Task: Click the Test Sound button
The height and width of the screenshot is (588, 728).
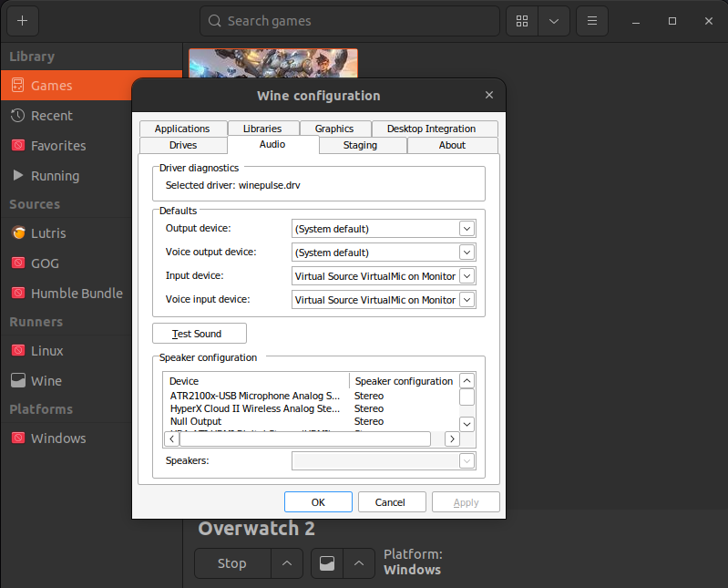Action: coord(200,334)
